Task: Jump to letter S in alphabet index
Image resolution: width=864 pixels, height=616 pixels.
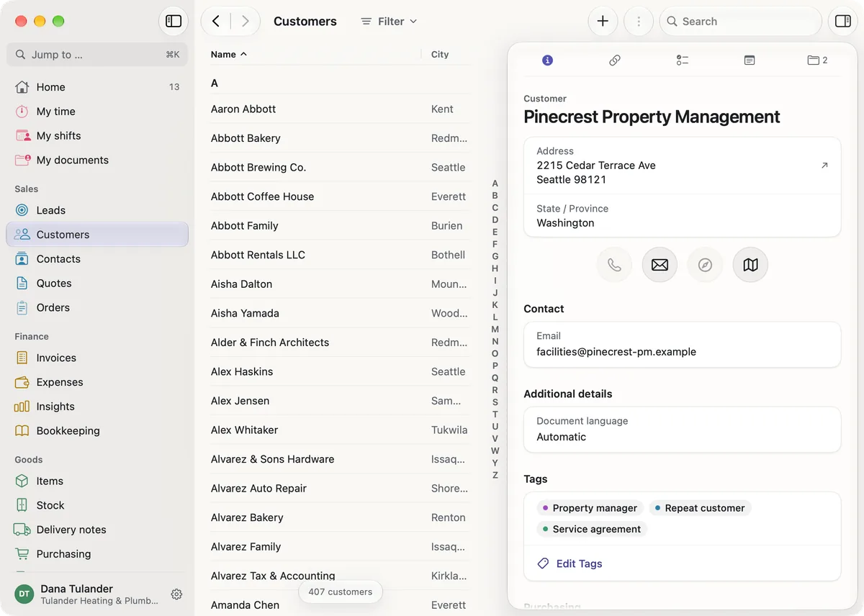Action: (x=495, y=402)
